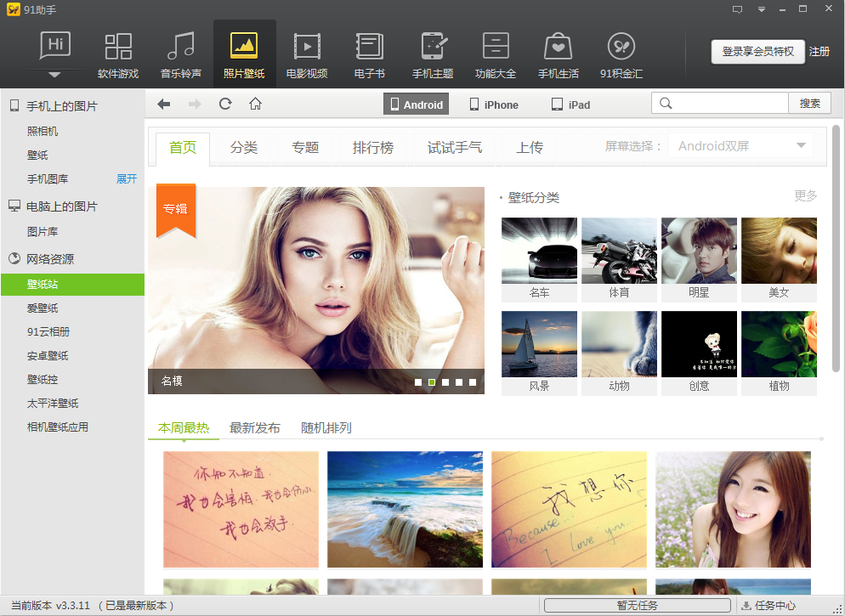Open the Android双屏 screen selection dropdown
845x616 pixels.
click(740, 146)
